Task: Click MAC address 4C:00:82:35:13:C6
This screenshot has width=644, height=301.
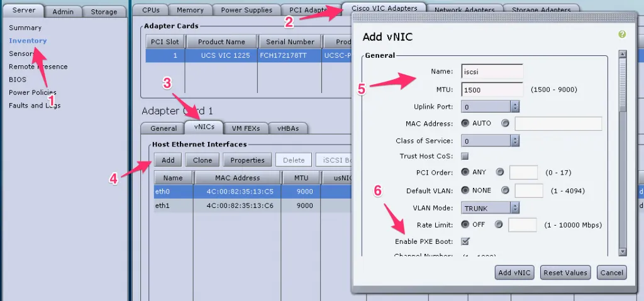Action: tap(240, 205)
